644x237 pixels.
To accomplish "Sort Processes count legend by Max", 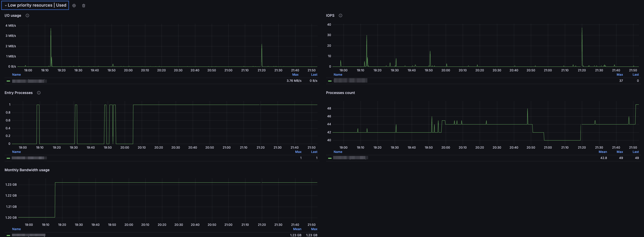I will click(x=620, y=152).
